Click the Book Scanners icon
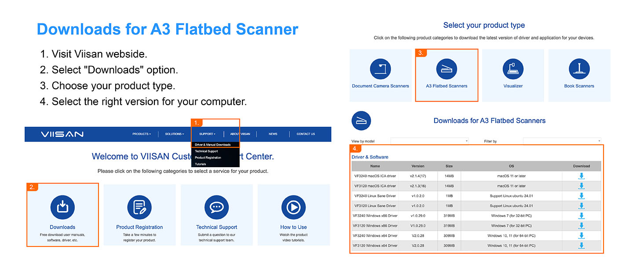The width and height of the screenshot is (644, 264). pos(579,70)
